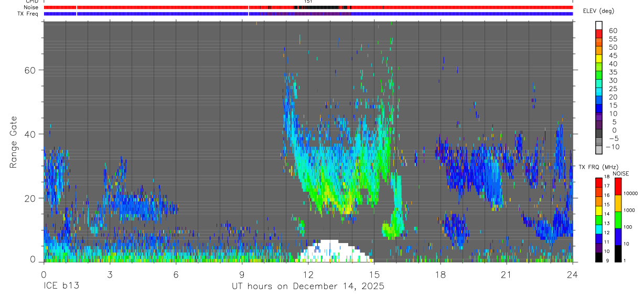Click the ELEV color bar label '35'
Viewport: 644px width, 297px height.
(613, 72)
